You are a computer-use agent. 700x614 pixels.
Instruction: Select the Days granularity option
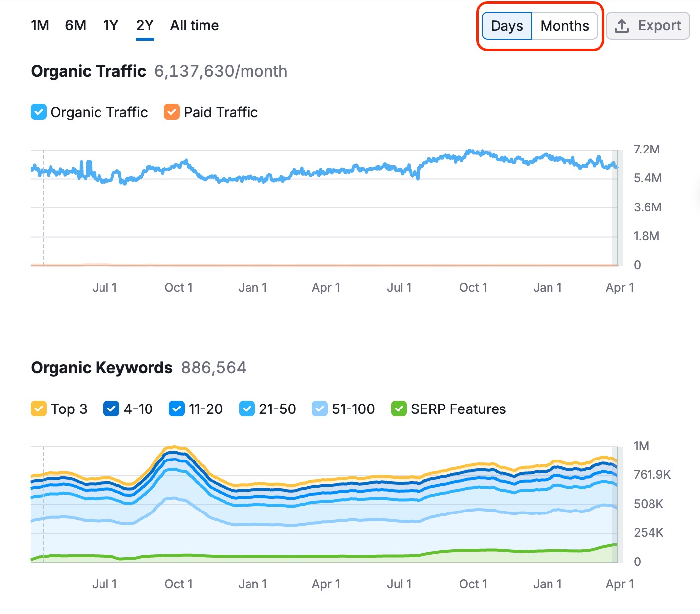pos(506,26)
